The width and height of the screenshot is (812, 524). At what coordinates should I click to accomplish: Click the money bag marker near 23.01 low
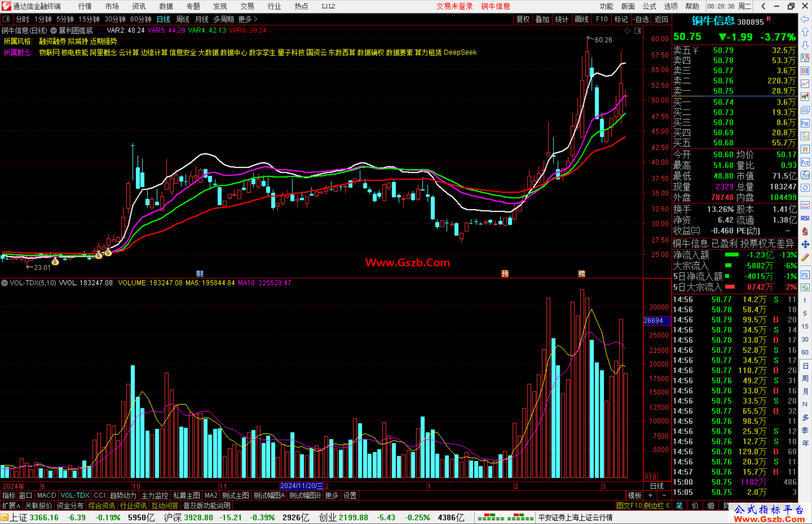55,261
